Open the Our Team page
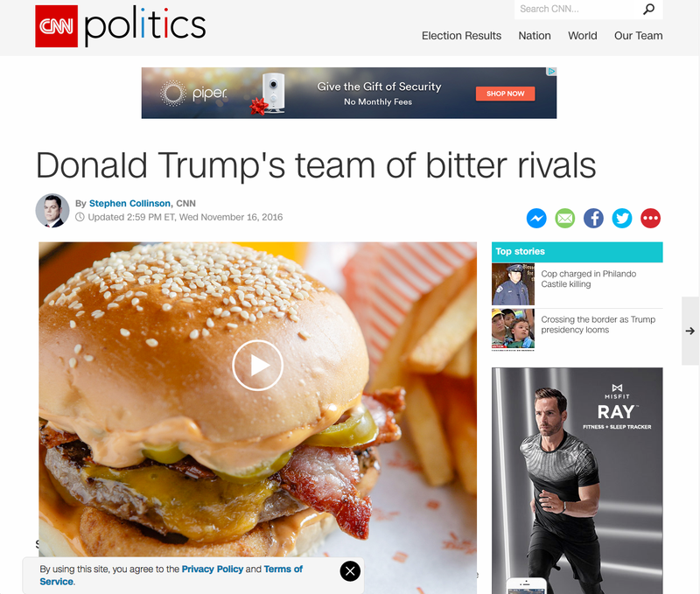 639,36
